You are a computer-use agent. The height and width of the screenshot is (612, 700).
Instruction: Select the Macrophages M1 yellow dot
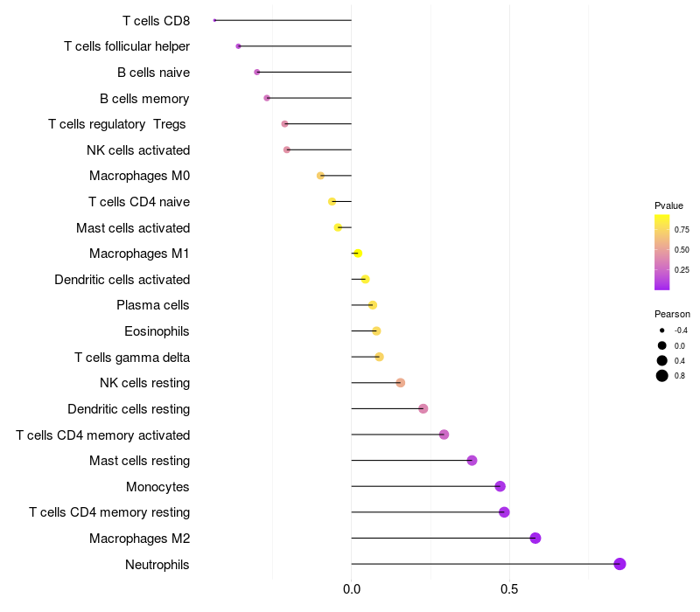pyautogui.click(x=357, y=254)
